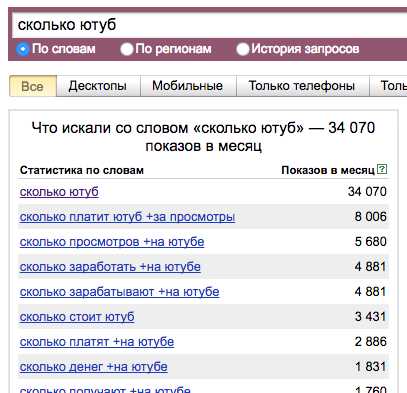This screenshot has width=407, height=393.
Task: Select the По словам radio button
Action: [22, 49]
